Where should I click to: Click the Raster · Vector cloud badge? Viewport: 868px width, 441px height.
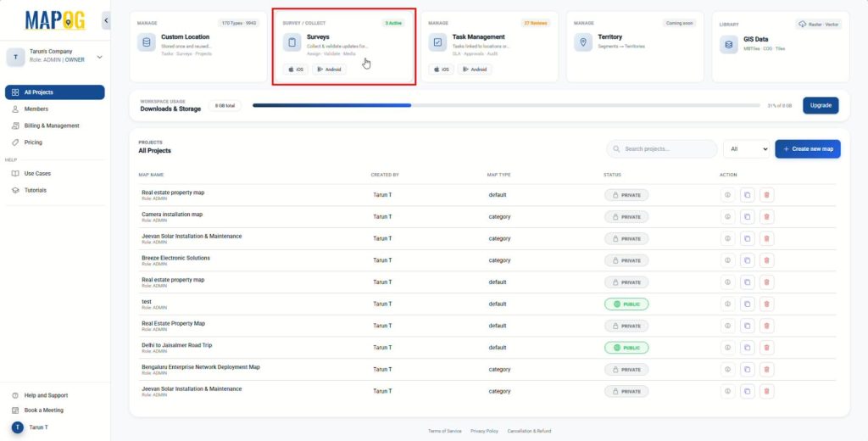point(819,24)
